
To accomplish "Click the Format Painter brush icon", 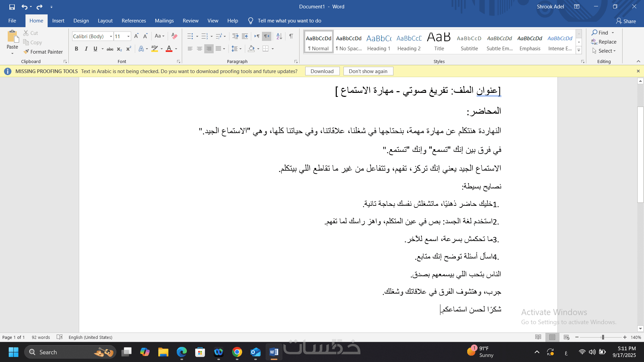I will click(26, 52).
